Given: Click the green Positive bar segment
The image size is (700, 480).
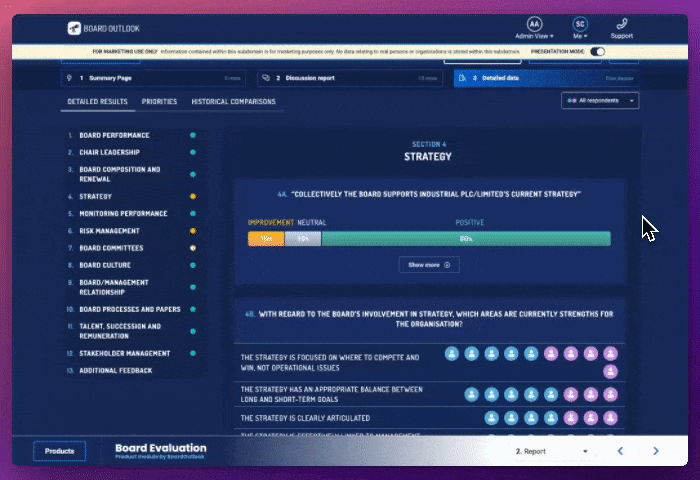Looking at the screenshot, I should (465, 239).
